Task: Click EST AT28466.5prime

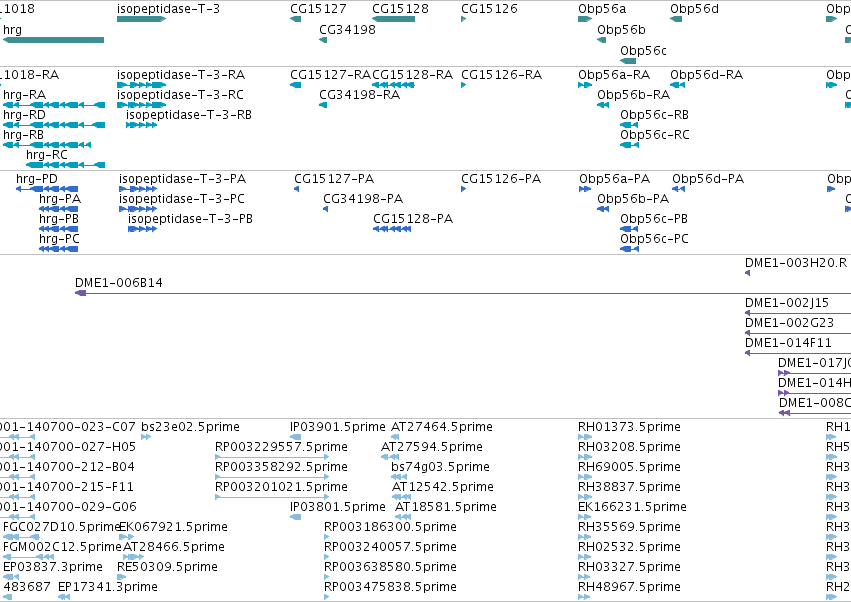Action: tap(134, 557)
